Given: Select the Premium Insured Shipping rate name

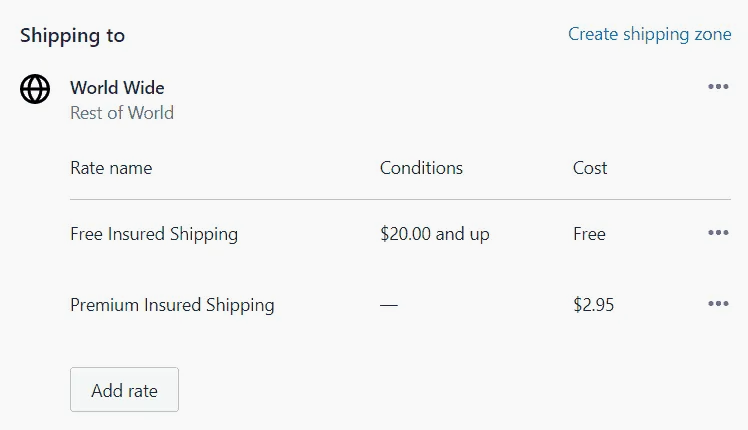Looking at the screenshot, I should (172, 305).
